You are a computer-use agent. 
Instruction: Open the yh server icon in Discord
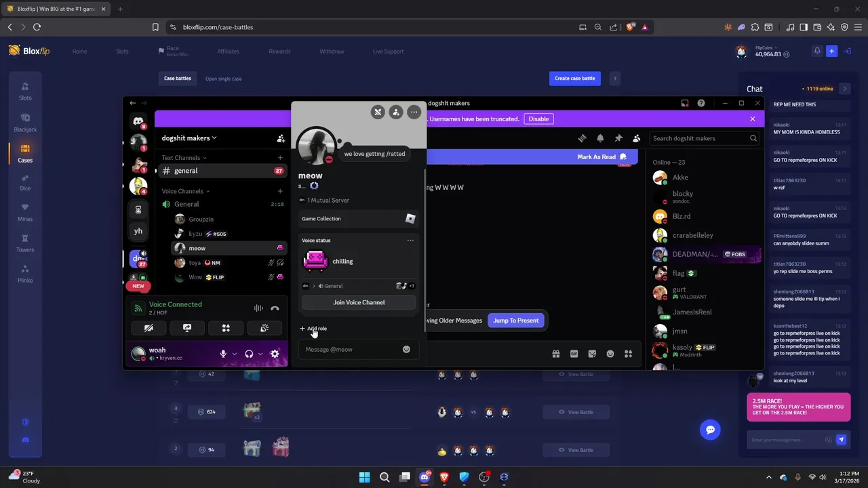[138, 231]
